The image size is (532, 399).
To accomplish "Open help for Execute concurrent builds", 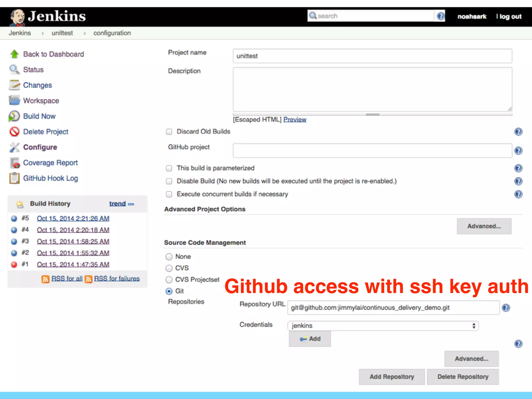I will [x=518, y=194].
